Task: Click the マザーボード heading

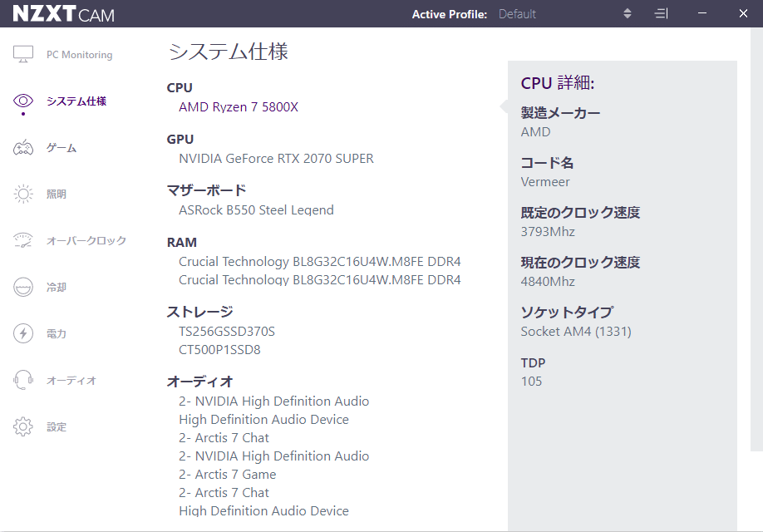Action: 206,190
